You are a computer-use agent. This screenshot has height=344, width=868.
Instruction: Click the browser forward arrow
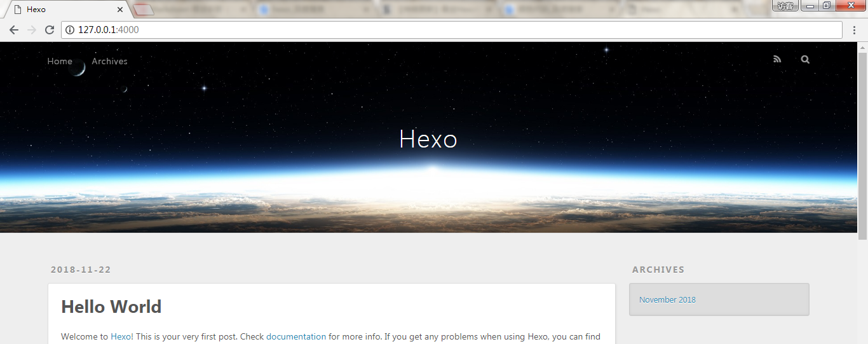point(32,30)
